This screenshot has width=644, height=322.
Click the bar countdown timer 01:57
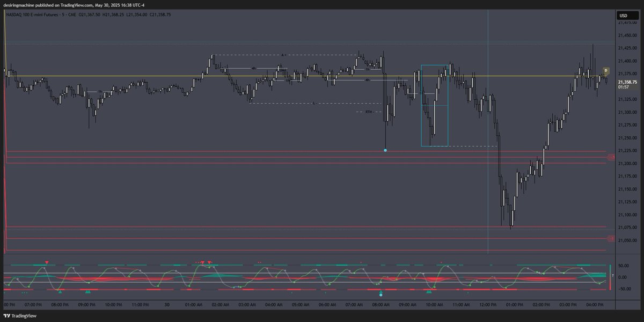click(x=623, y=87)
